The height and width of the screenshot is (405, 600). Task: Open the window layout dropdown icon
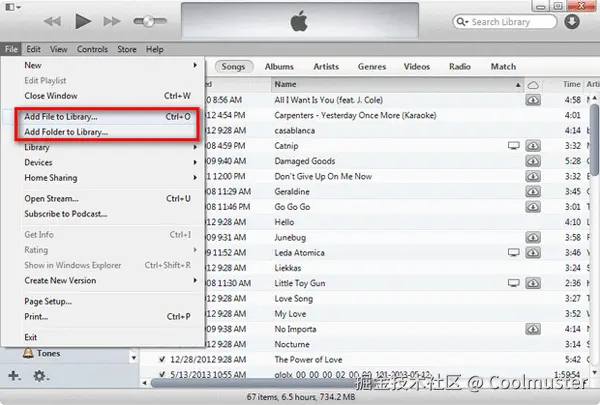(13, 7)
